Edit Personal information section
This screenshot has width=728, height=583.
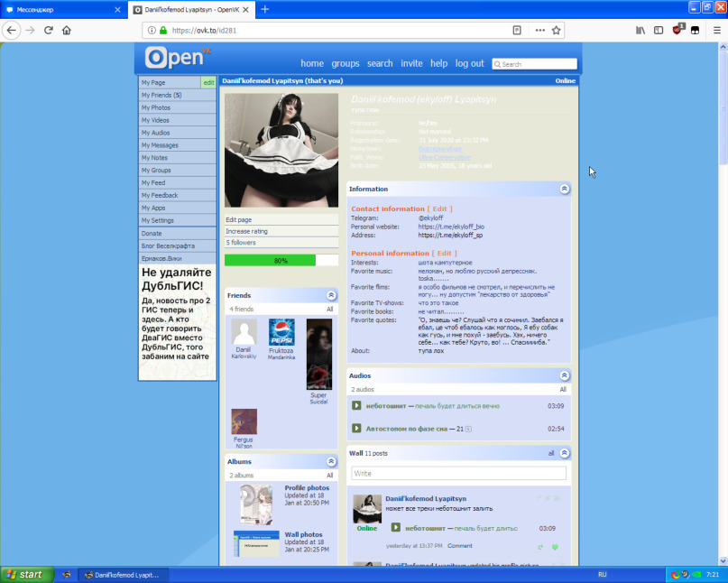click(x=445, y=254)
